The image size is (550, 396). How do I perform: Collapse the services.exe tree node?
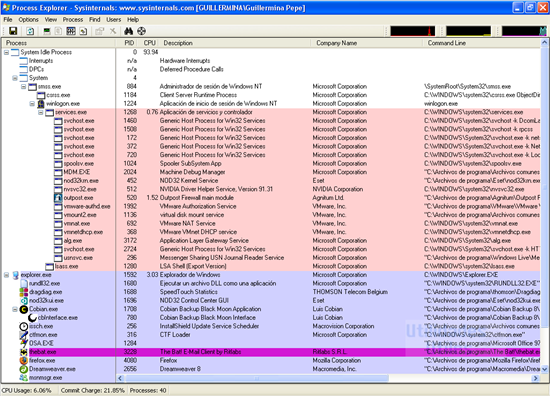[x=41, y=112]
